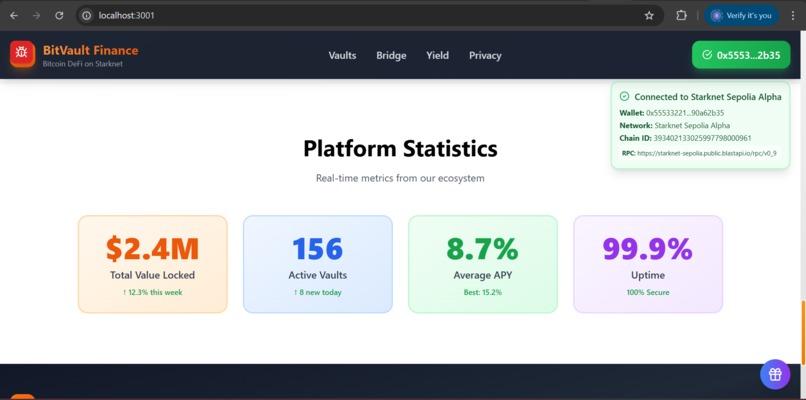Click the '12.3% this week' text

[x=153, y=292]
